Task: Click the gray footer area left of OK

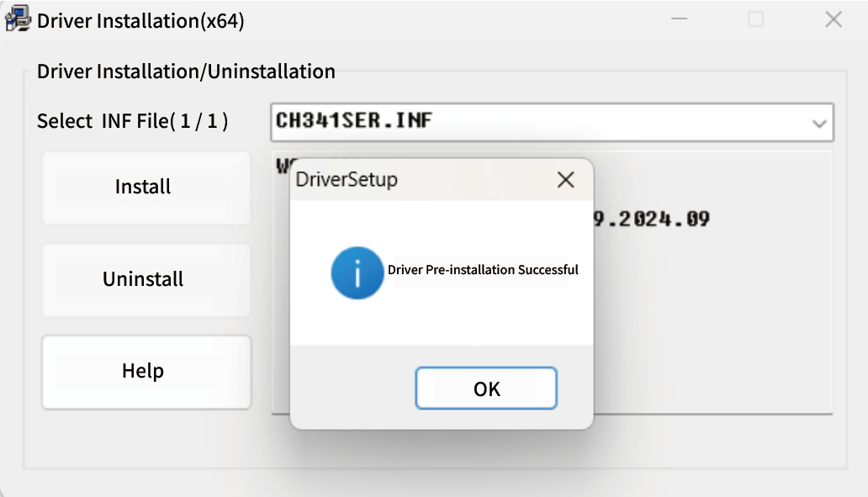Action: (353, 388)
